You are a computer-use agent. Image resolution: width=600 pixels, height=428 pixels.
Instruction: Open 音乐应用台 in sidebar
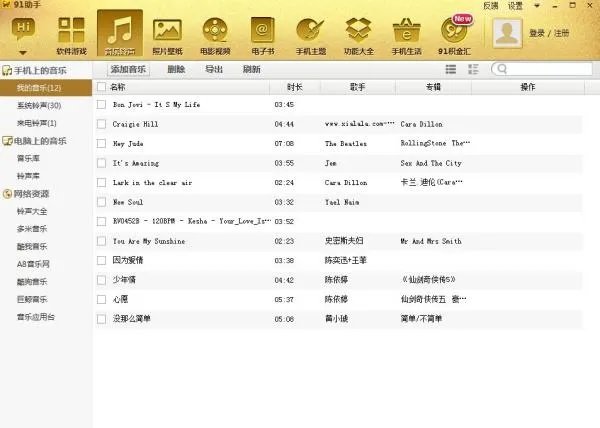[36, 317]
